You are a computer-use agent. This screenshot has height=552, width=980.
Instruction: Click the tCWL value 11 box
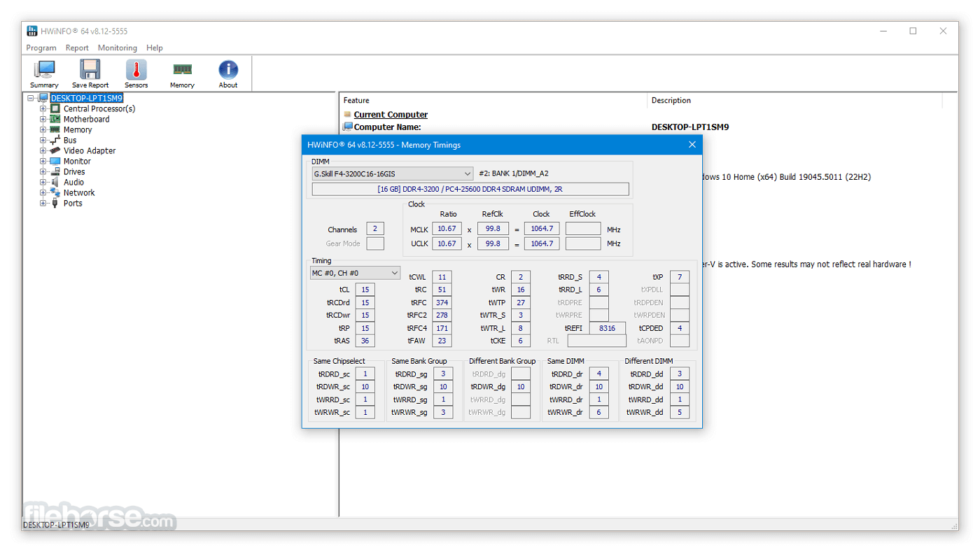tap(442, 277)
